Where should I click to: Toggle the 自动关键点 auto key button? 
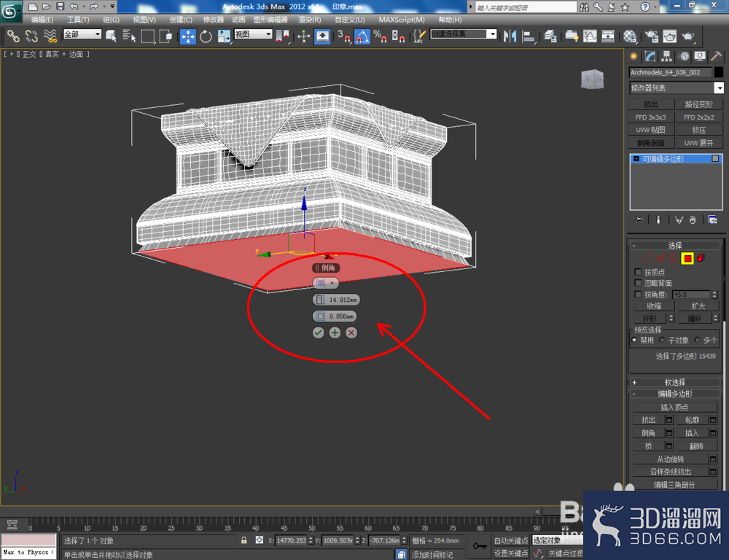pos(510,540)
